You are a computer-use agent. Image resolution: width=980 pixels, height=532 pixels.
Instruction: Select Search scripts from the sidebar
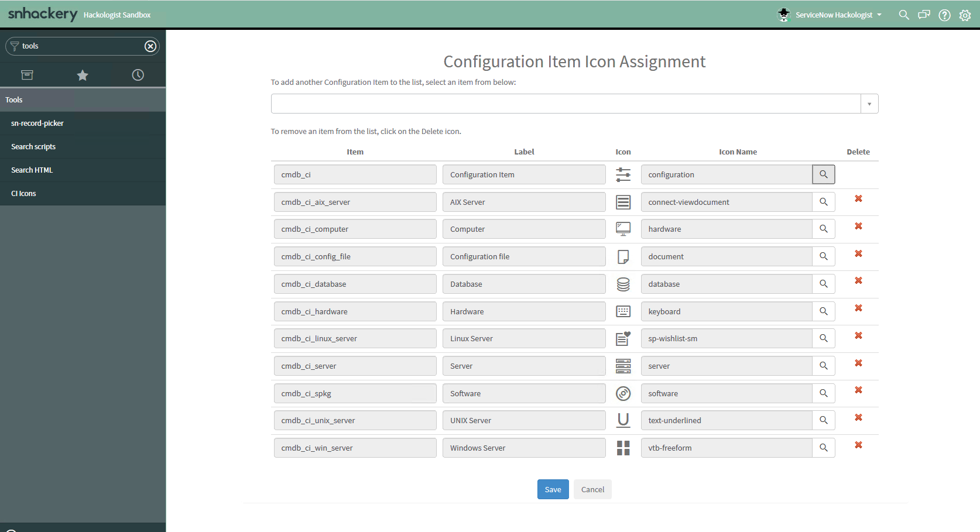pyautogui.click(x=33, y=146)
